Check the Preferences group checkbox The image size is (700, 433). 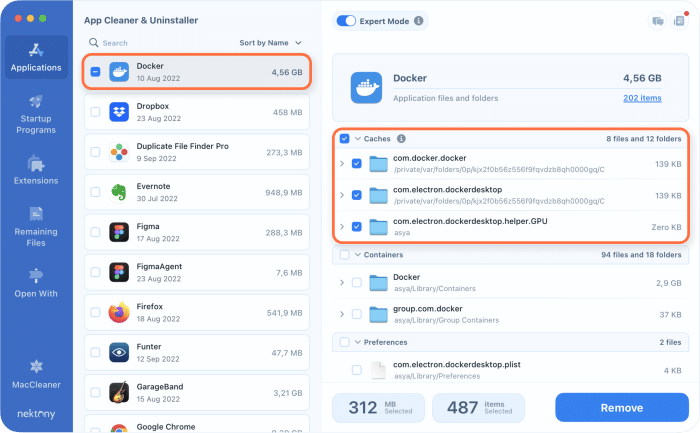coord(345,342)
